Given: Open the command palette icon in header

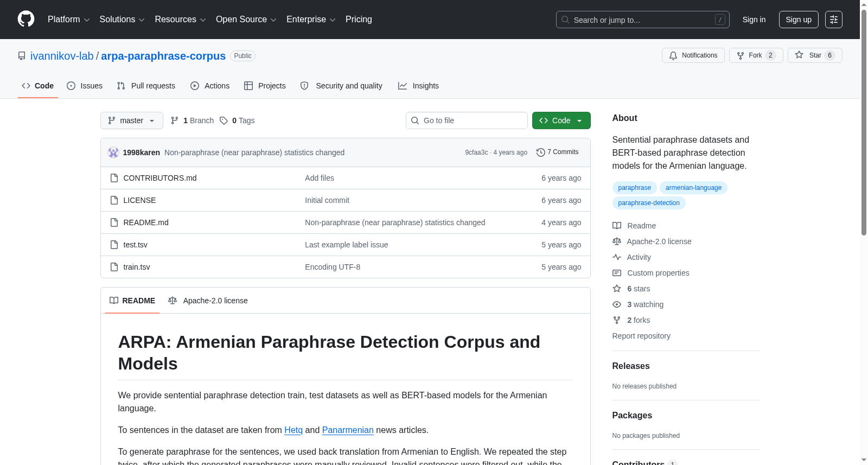Looking at the screenshot, I should (x=833, y=20).
